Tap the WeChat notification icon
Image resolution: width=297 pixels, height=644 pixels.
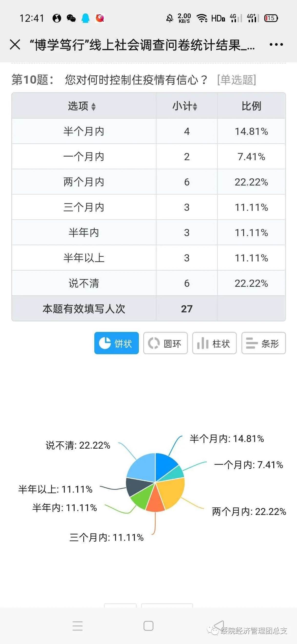coord(71,18)
